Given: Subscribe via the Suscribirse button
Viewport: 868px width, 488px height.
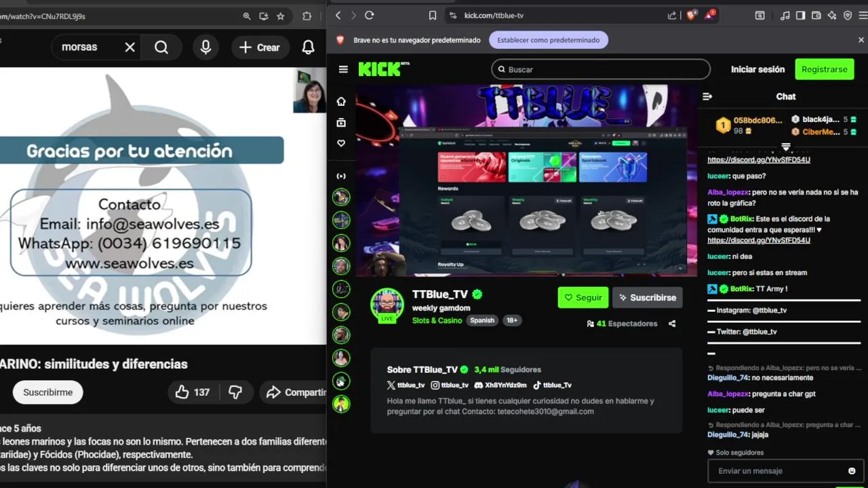Looking at the screenshot, I should 648,298.
